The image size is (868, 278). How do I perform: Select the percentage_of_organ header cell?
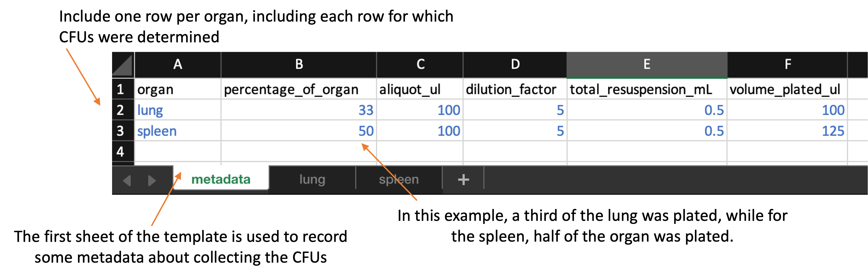coord(298,90)
